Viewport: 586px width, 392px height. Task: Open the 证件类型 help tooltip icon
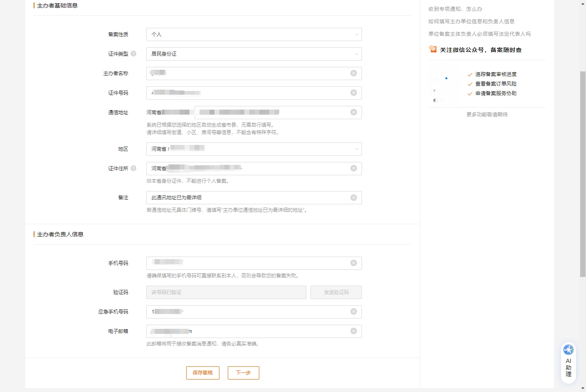[x=133, y=54]
